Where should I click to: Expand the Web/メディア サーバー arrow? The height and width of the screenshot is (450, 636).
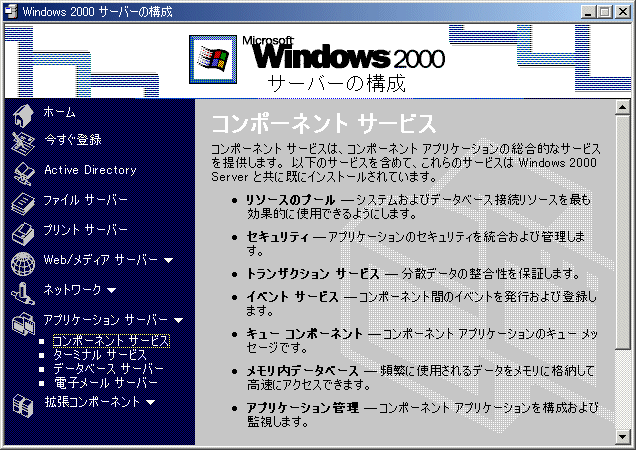point(169,260)
